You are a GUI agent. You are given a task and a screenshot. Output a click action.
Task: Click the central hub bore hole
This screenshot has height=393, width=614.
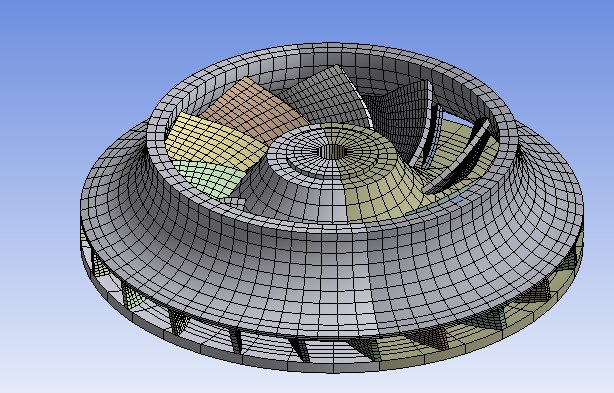pyautogui.click(x=333, y=152)
